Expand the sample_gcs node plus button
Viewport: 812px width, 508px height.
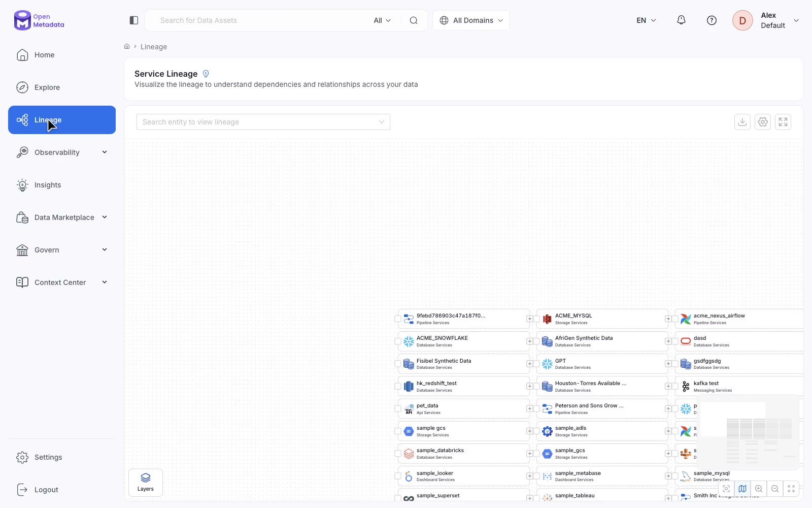coord(668,454)
